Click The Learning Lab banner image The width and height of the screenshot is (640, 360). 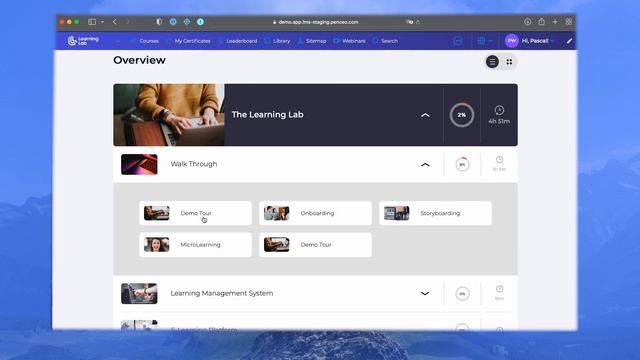coord(169,115)
